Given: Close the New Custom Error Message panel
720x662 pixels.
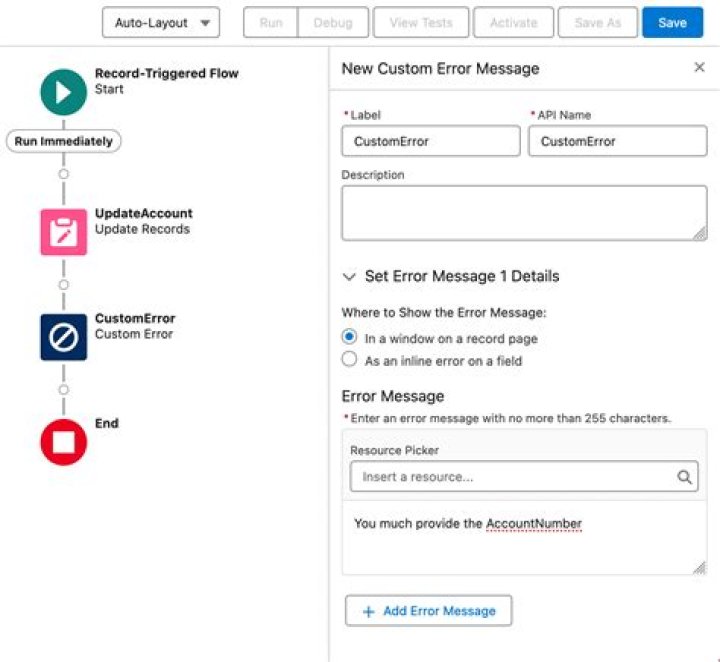Looking at the screenshot, I should click(x=699, y=67).
